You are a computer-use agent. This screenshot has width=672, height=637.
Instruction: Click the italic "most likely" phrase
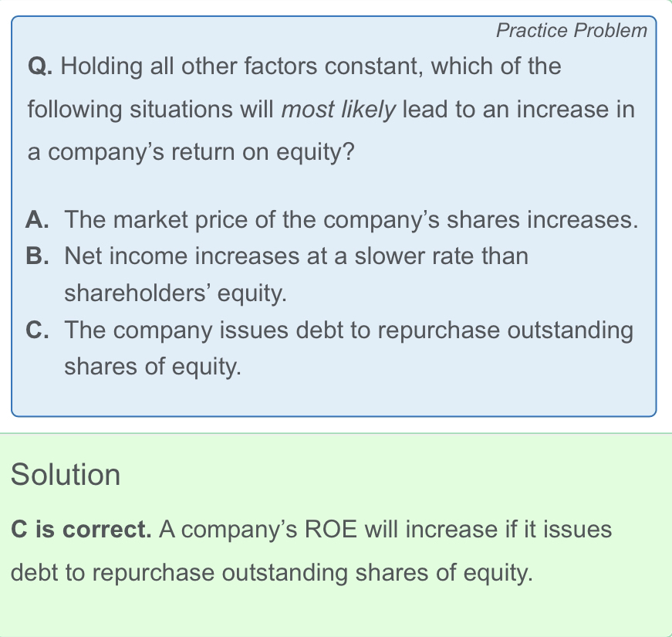click(339, 110)
